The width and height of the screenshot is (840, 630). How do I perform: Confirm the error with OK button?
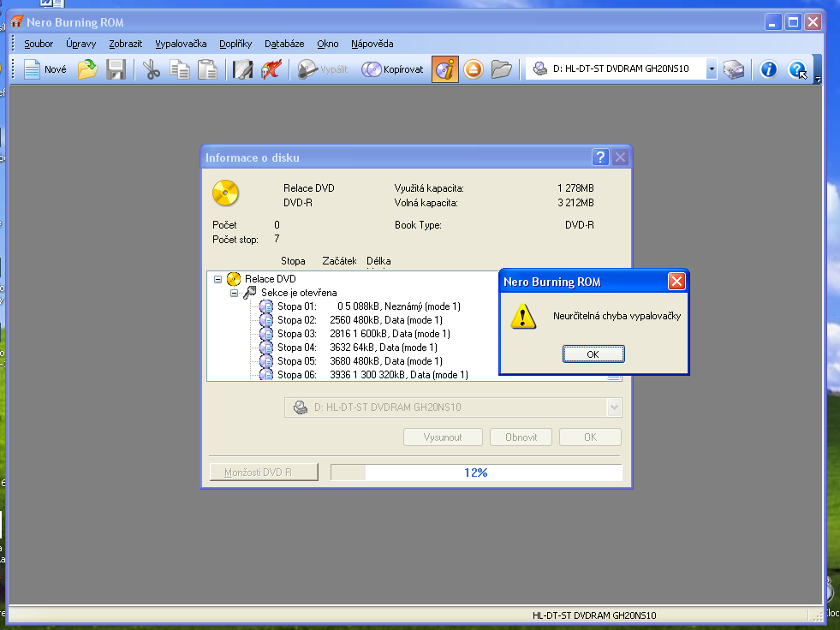tap(593, 354)
